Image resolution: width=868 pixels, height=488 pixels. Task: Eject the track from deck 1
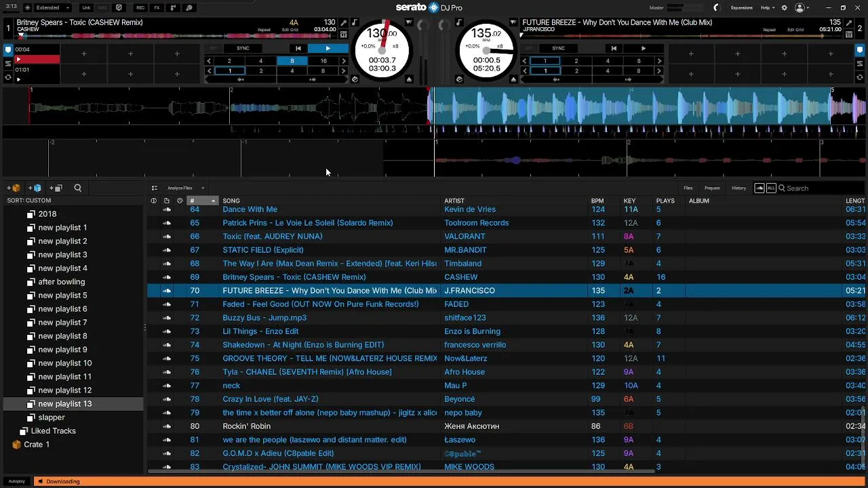[409, 79]
